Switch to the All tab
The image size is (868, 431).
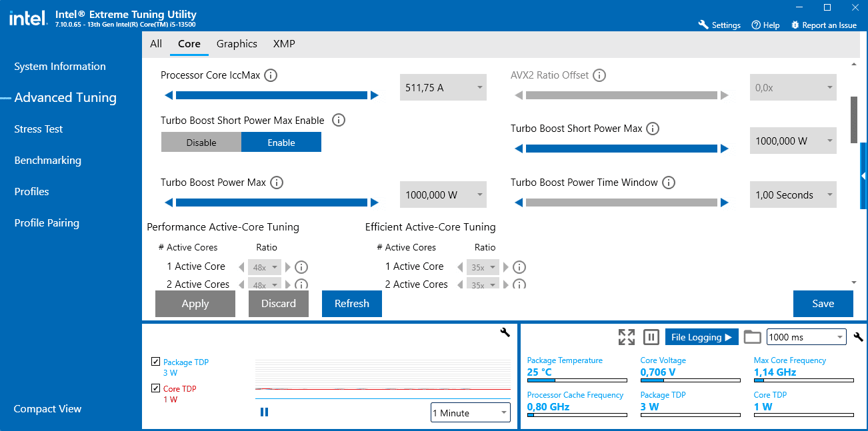[x=156, y=44]
